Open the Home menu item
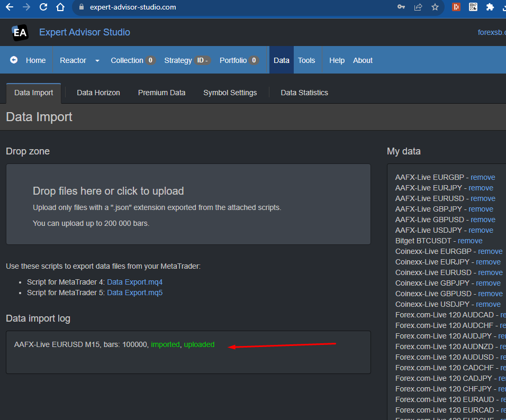 click(36, 60)
